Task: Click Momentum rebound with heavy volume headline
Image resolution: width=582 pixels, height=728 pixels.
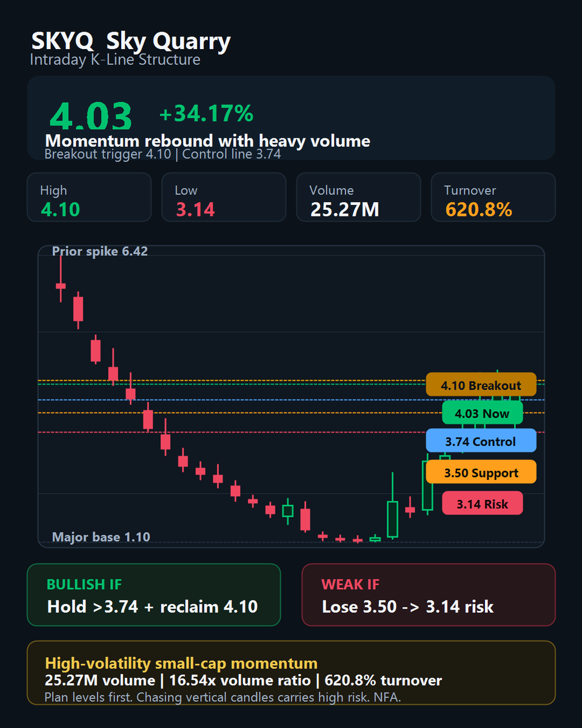Action: 207,141
